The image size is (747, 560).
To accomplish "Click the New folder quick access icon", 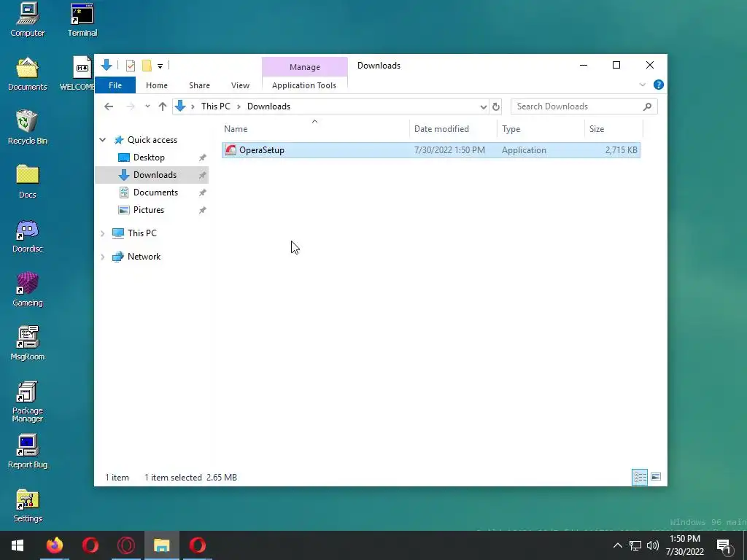I will (147, 66).
